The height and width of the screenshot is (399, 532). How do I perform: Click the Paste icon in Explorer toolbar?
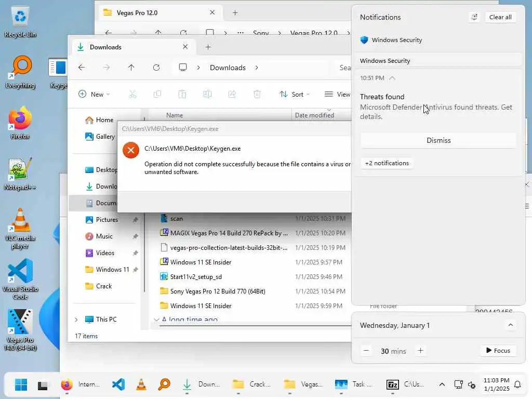pos(182,94)
